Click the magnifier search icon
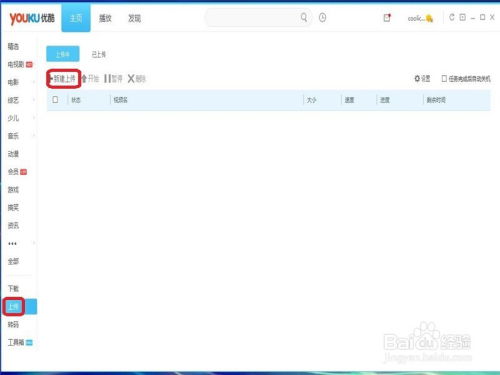 (x=304, y=17)
